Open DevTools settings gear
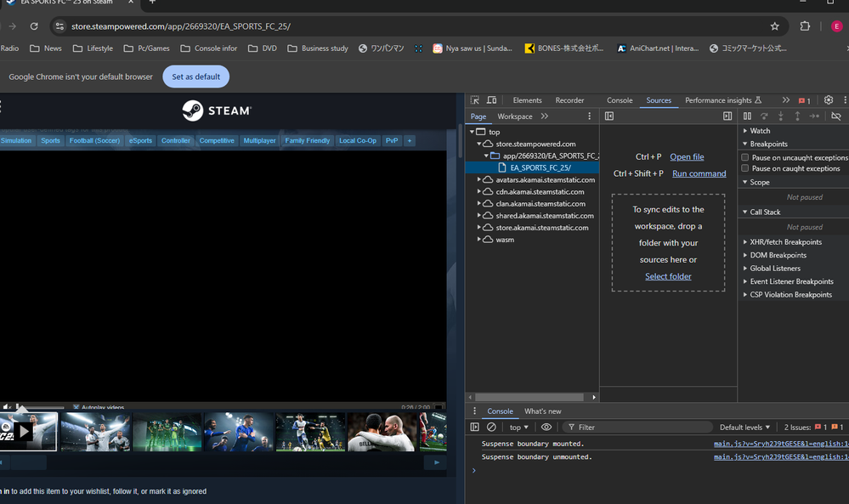The width and height of the screenshot is (849, 504). tap(829, 100)
